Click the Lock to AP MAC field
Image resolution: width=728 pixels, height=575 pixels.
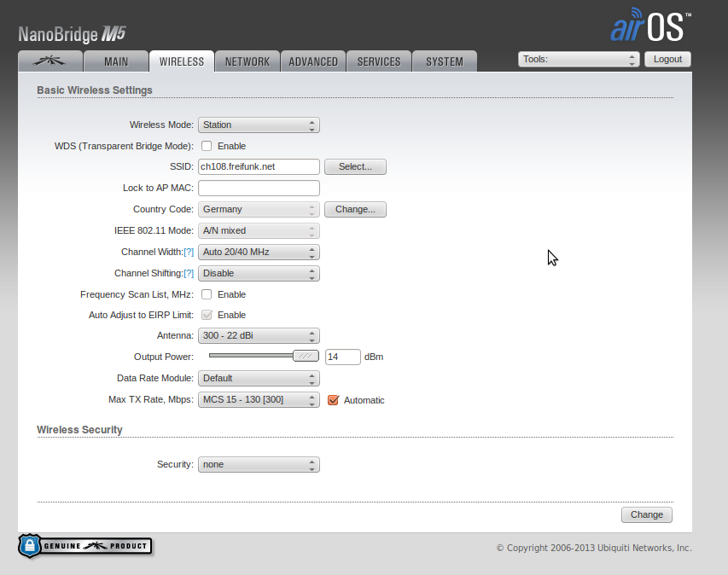pyautogui.click(x=259, y=188)
